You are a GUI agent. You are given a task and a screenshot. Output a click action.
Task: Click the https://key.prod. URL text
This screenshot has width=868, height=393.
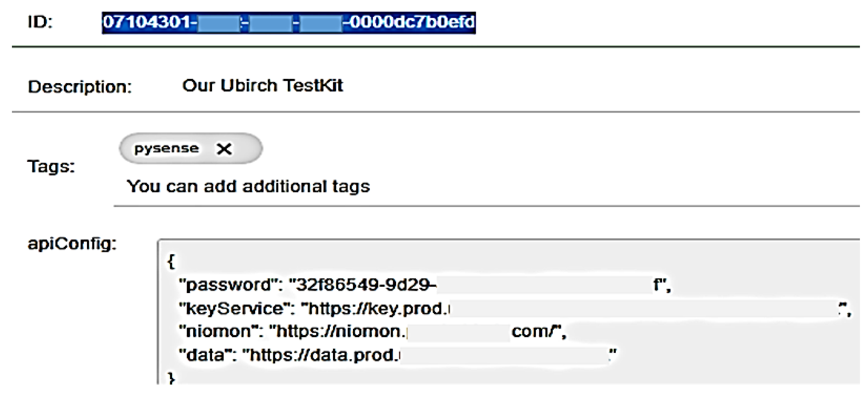pyautogui.click(x=375, y=308)
